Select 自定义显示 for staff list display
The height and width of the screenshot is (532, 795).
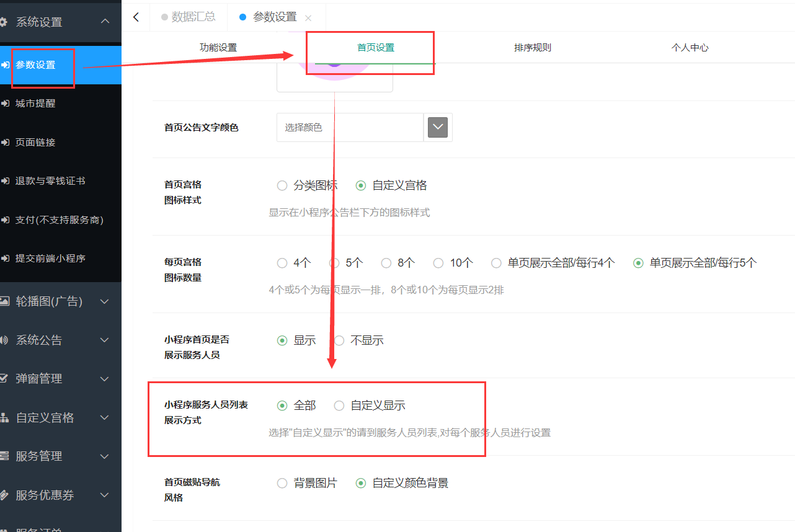pyautogui.click(x=339, y=406)
